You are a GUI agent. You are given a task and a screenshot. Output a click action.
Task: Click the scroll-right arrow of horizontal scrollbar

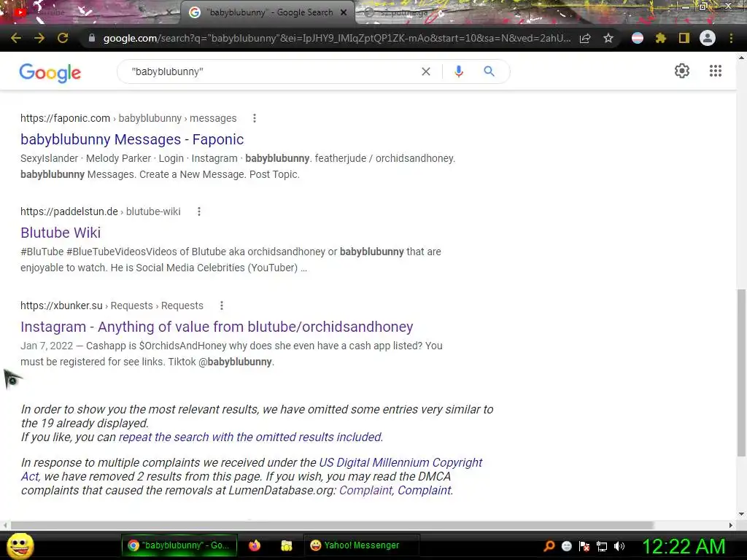731,525
